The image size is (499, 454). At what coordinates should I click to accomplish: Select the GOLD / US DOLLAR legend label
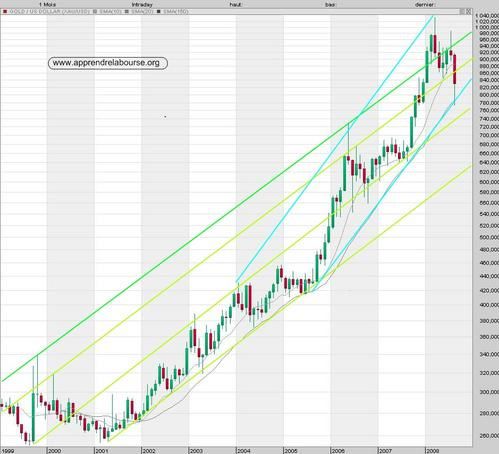[x=49, y=12]
